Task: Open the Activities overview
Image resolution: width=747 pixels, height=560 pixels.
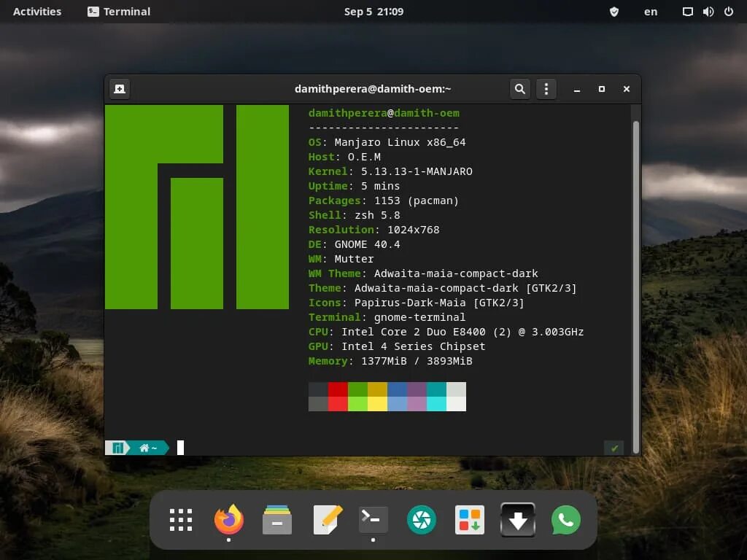Action: click(37, 12)
